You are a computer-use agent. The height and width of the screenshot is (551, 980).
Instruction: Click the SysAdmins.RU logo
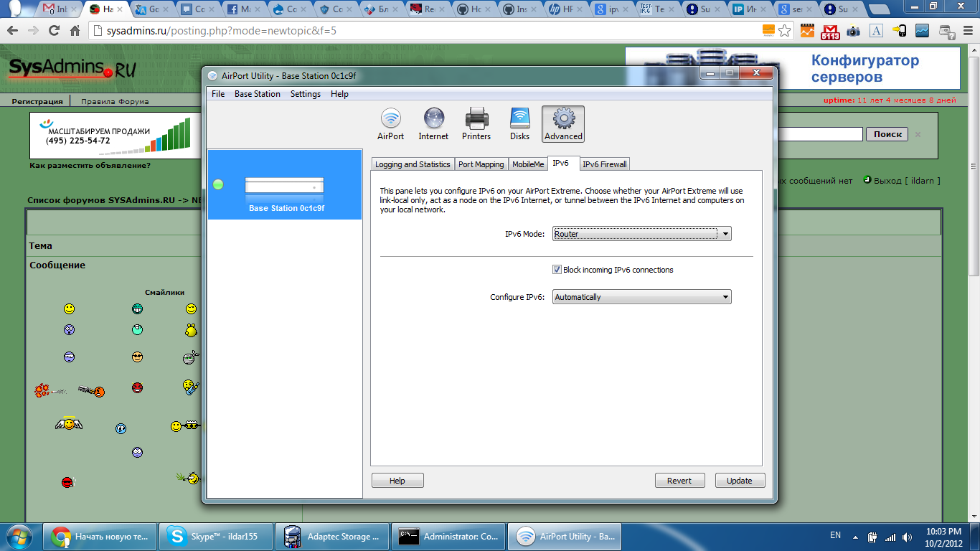coord(72,69)
